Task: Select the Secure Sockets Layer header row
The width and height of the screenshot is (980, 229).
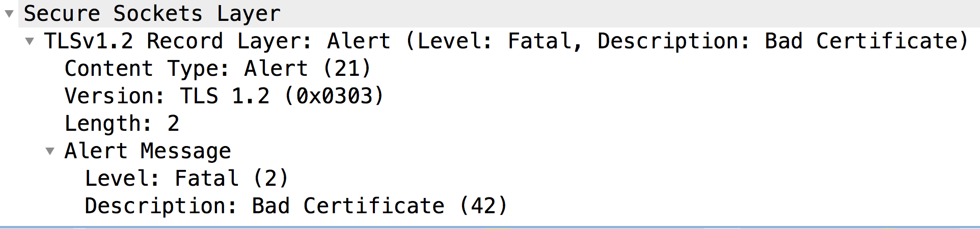Action: point(152,14)
